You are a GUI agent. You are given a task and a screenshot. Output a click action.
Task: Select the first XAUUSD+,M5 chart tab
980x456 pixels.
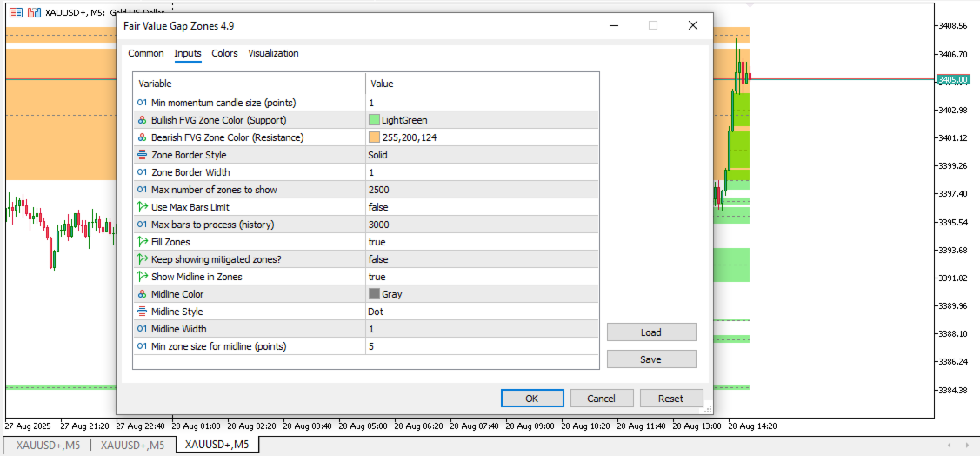48,446
